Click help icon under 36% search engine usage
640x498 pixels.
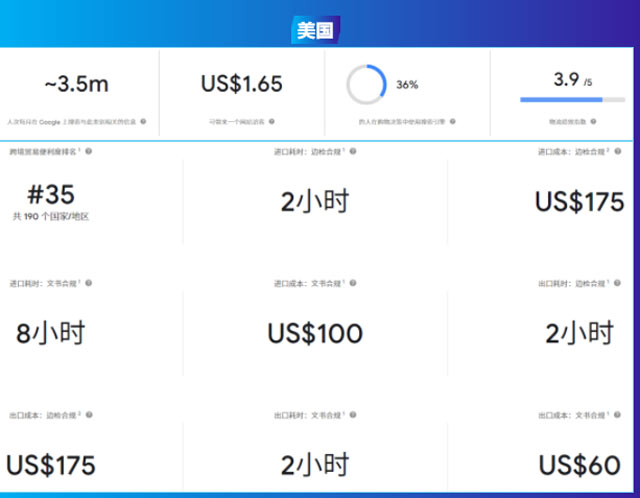tap(453, 121)
